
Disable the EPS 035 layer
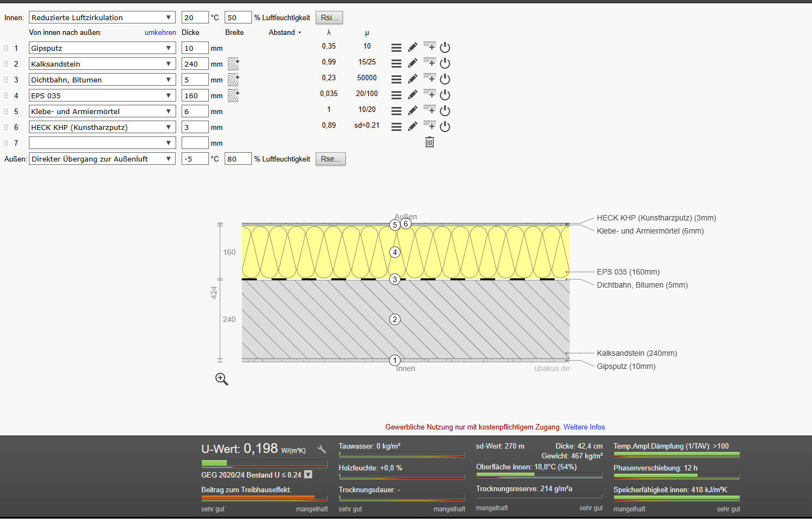click(445, 95)
